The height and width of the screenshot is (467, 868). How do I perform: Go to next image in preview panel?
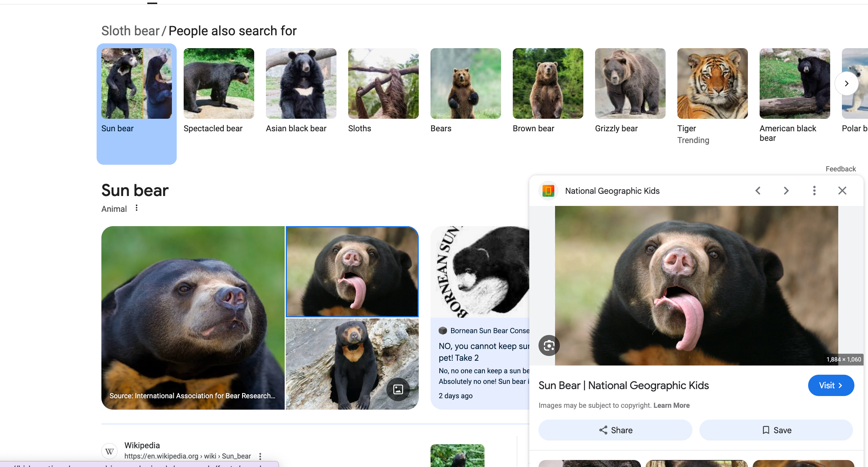[786, 190]
